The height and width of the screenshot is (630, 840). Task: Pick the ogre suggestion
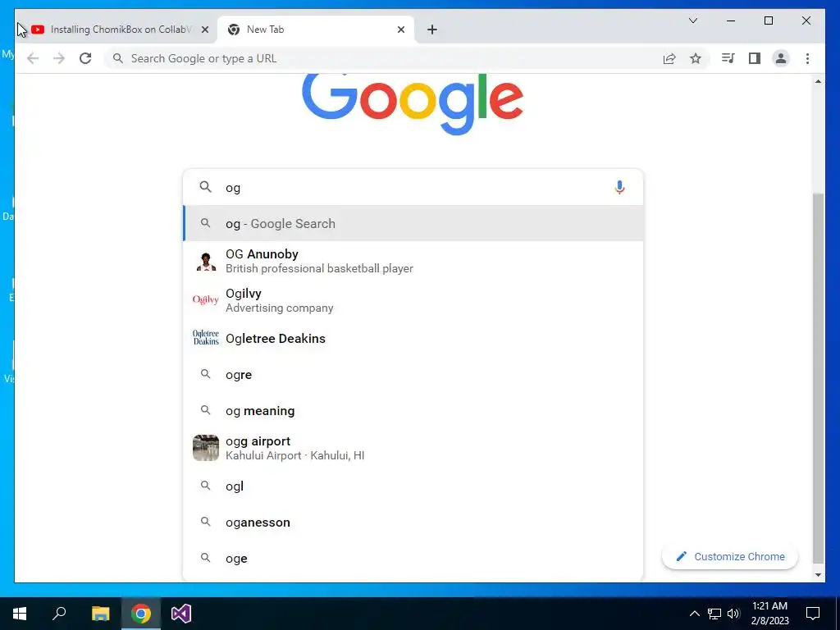pos(413,374)
